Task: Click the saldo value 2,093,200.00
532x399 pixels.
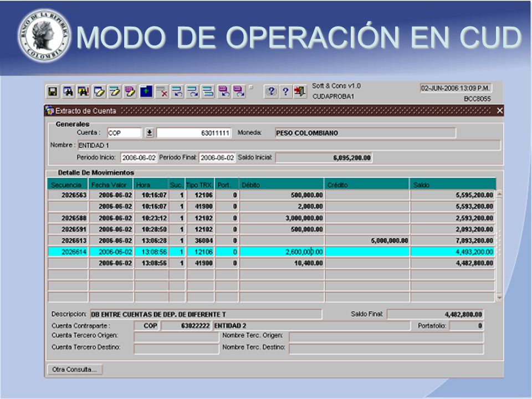Action: [x=453, y=229]
